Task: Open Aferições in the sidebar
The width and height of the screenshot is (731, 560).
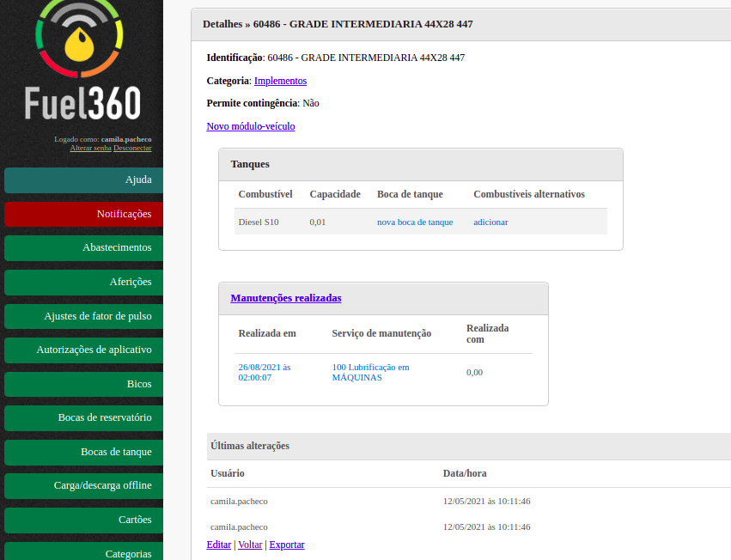Action: click(x=83, y=282)
